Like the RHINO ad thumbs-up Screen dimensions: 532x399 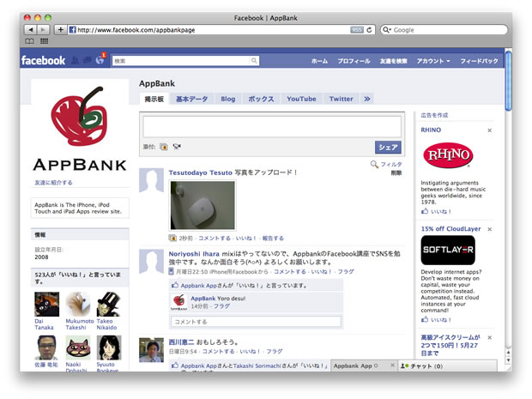425,211
